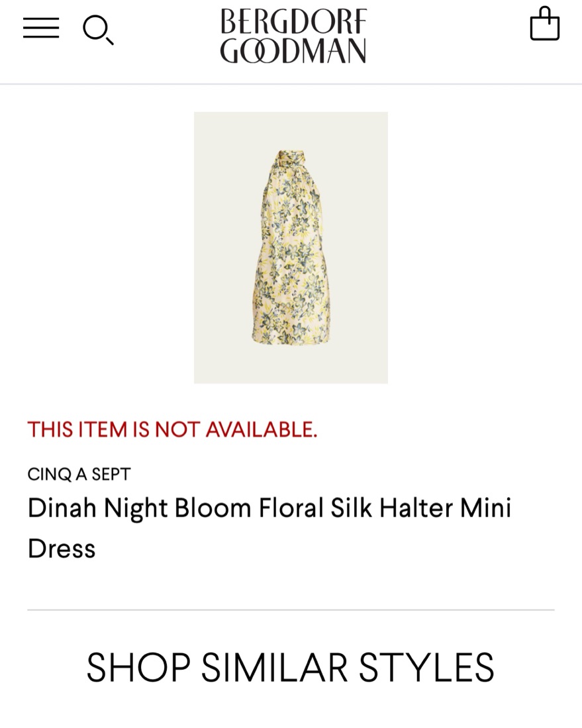Expand the three-line site menu

[x=41, y=28]
